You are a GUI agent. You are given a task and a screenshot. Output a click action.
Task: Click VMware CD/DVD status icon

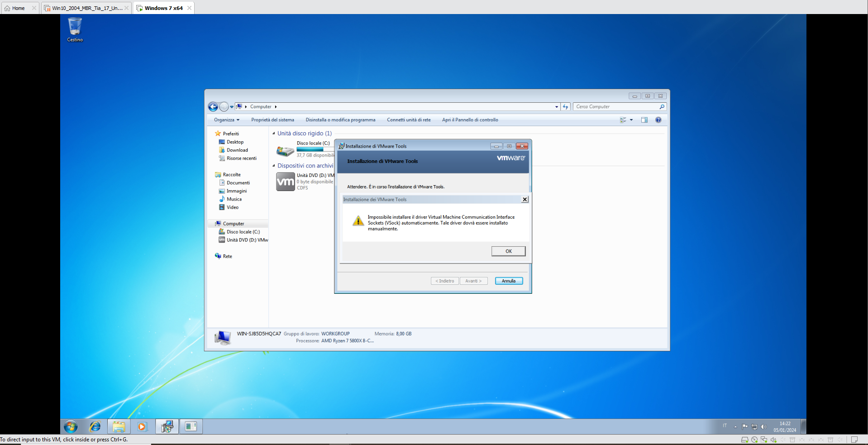click(754, 440)
